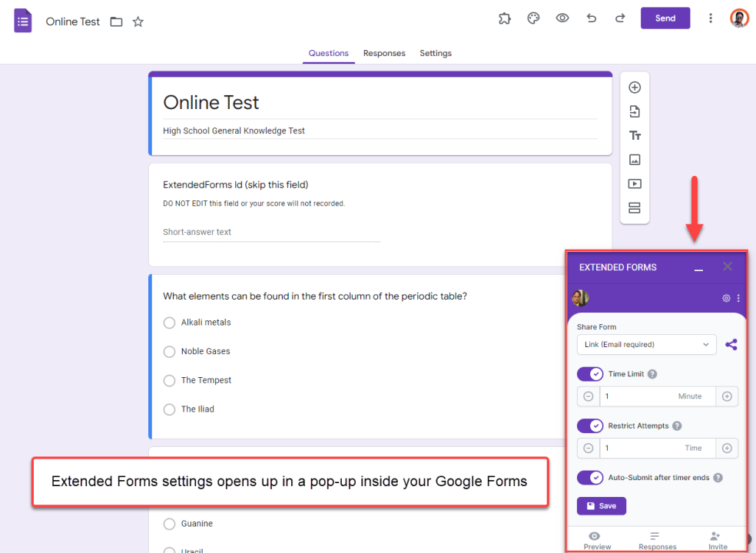The width and height of the screenshot is (756, 553).
Task: Open the Extended Forms three-dot menu
Action: (x=738, y=298)
